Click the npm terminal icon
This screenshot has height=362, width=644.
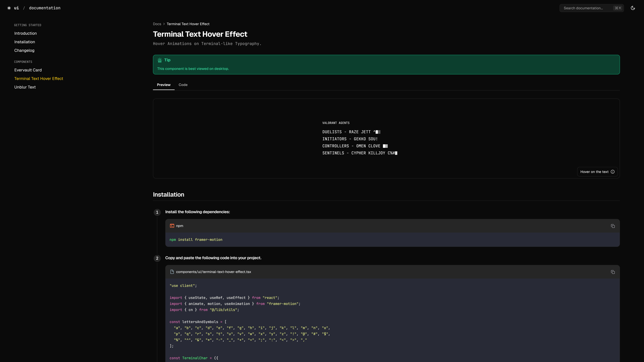point(172,226)
